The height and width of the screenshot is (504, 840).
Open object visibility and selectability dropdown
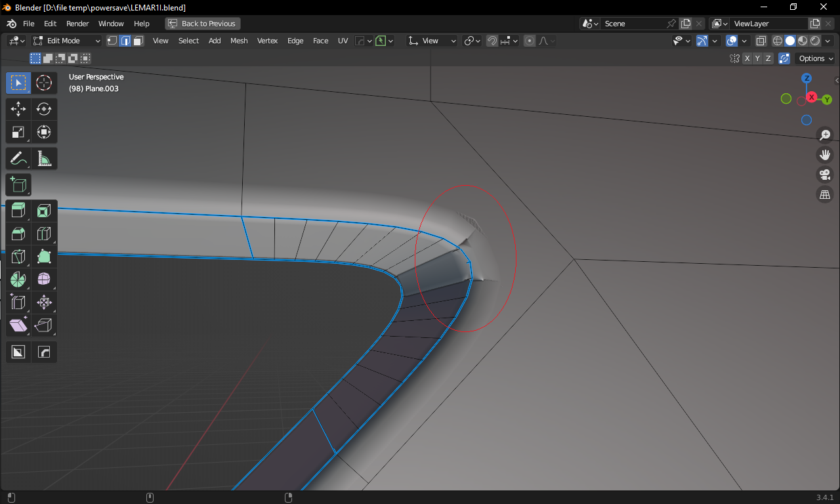click(682, 41)
